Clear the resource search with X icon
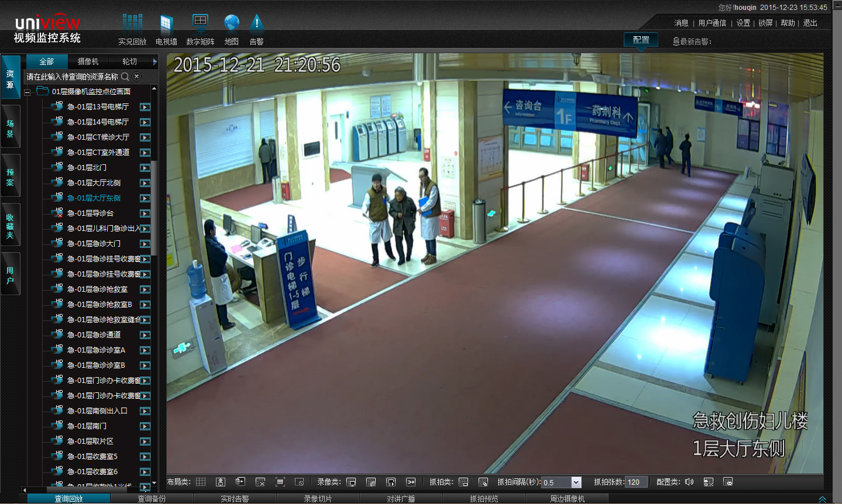 (137, 77)
